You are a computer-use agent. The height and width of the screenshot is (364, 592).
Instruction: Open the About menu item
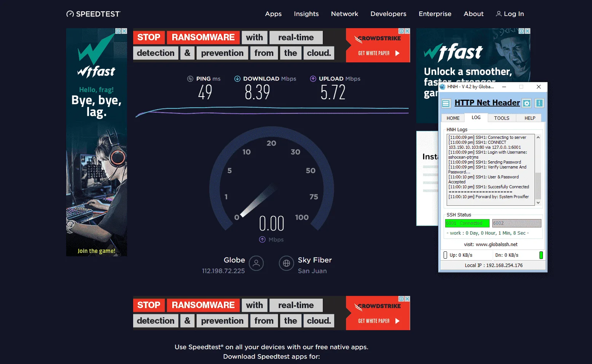tap(473, 14)
